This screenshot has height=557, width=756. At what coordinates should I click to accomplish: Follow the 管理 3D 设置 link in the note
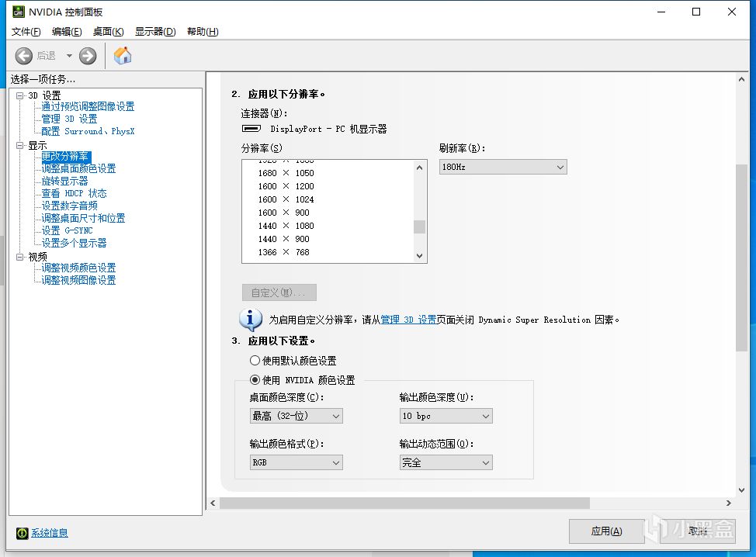coord(408,320)
